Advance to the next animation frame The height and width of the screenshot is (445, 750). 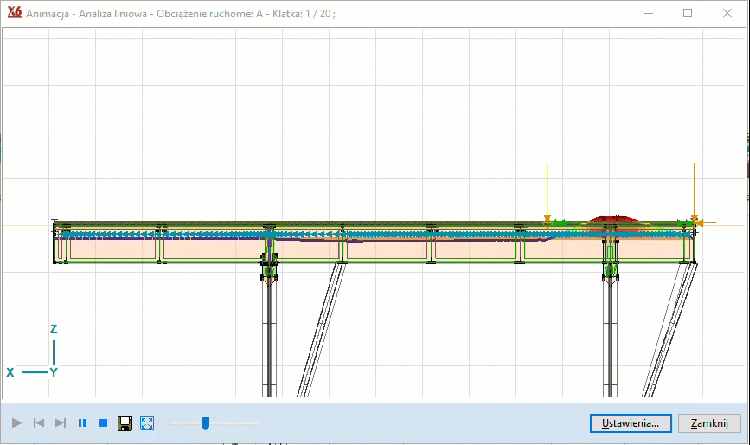point(60,423)
